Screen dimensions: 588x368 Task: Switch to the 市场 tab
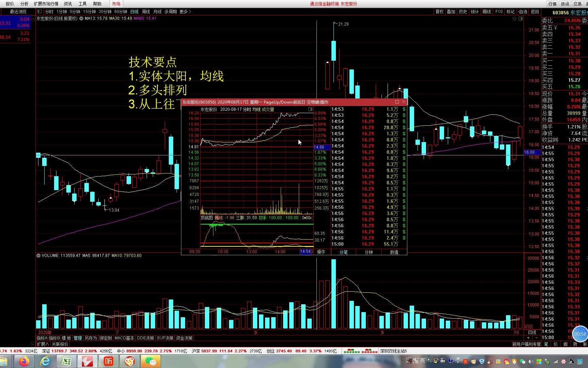click(116, 4)
